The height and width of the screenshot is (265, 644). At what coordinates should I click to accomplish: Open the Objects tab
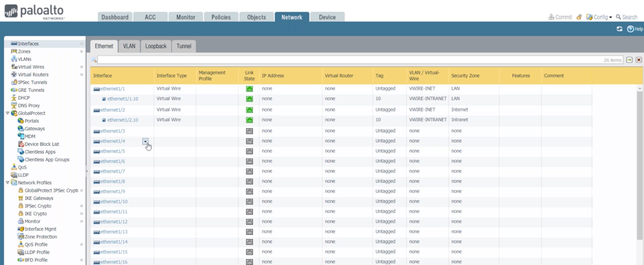[x=257, y=17]
